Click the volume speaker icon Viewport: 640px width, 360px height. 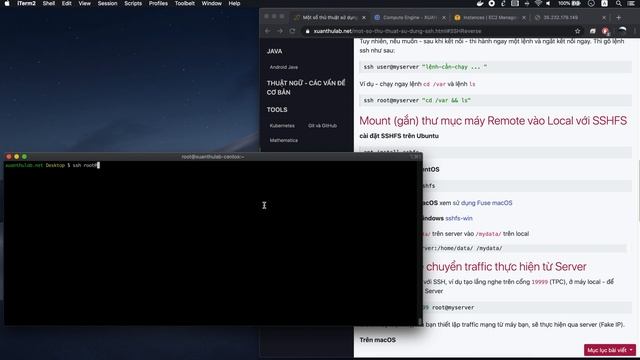[x=548, y=4]
